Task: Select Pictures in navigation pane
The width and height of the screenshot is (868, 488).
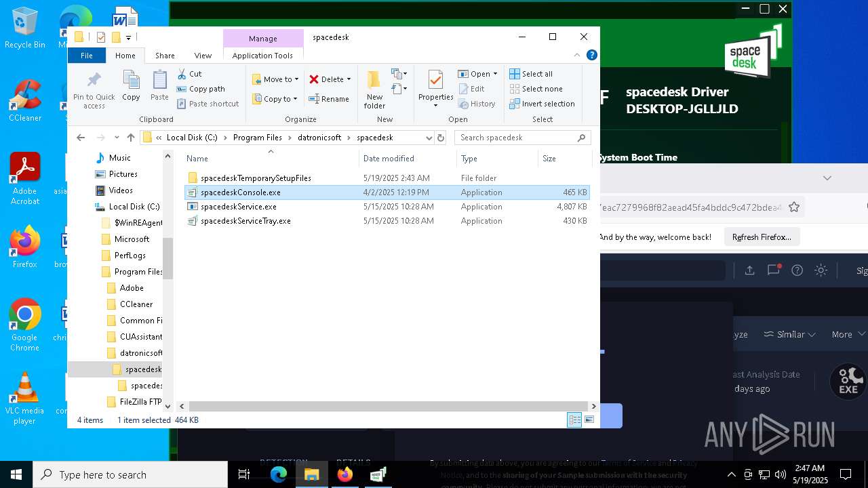Action: [123, 174]
